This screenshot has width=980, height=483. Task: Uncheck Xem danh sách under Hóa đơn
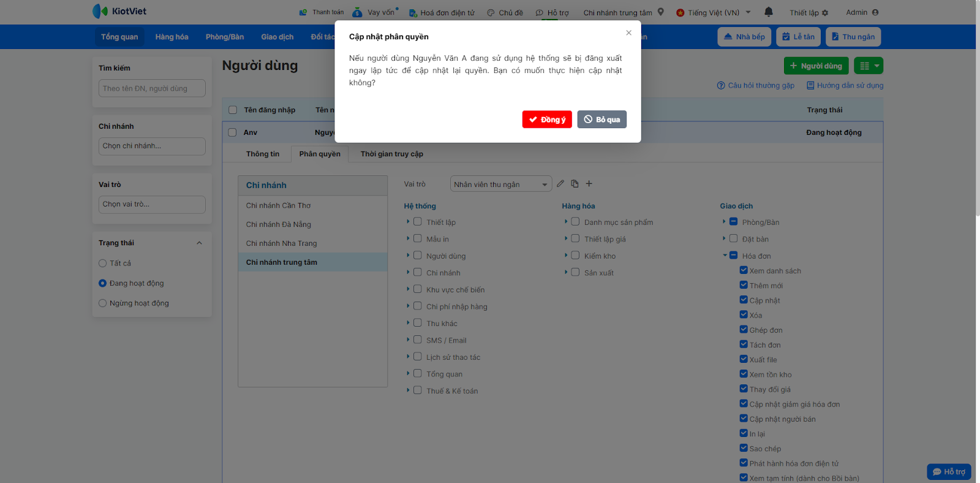click(x=744, y=270)
